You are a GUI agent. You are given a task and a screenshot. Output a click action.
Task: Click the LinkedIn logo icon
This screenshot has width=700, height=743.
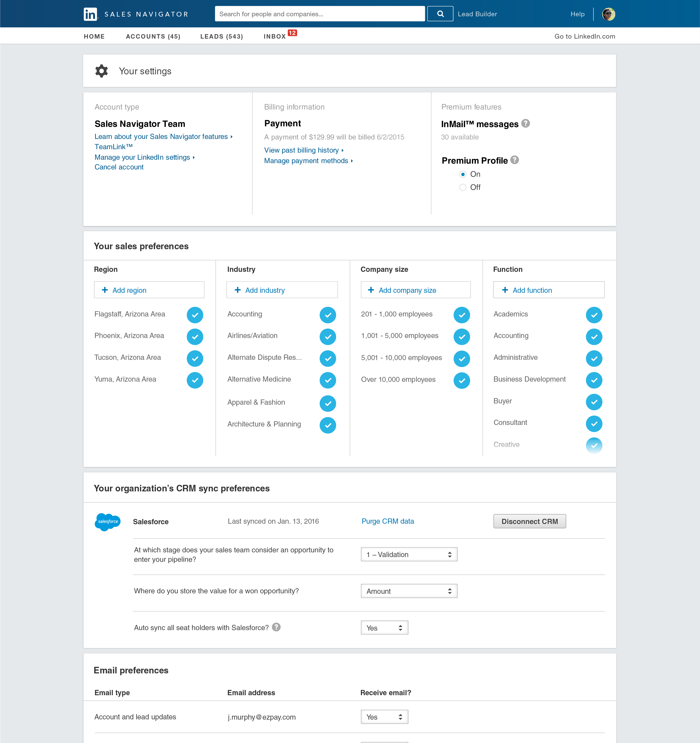click(x=90, y=14)
